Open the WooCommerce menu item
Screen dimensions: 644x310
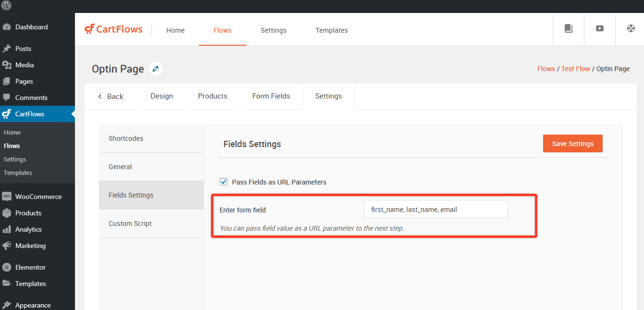pyautogui.click(x=37, y=197)
